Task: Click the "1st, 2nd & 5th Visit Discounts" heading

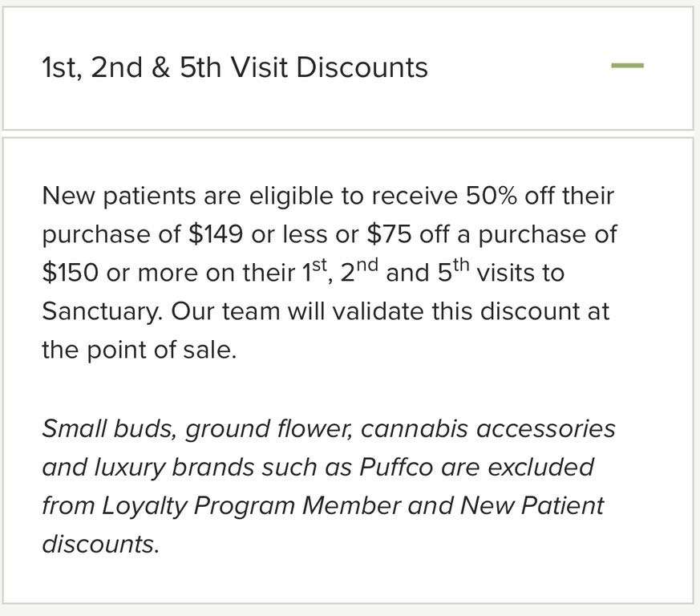Action: pos(234,67)
